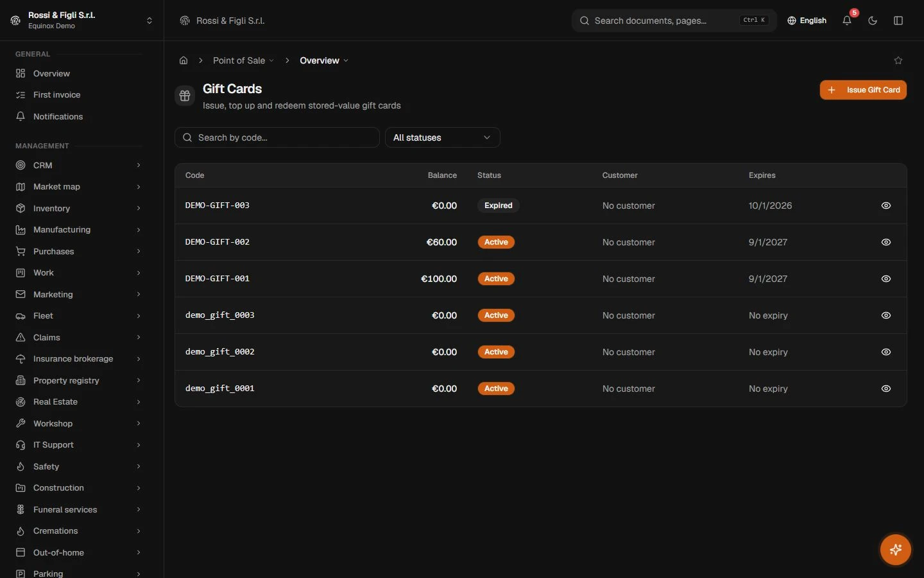Favorite this page with the star icon
The width and height of the screenshot is (924, 578).
pos(898,60)
